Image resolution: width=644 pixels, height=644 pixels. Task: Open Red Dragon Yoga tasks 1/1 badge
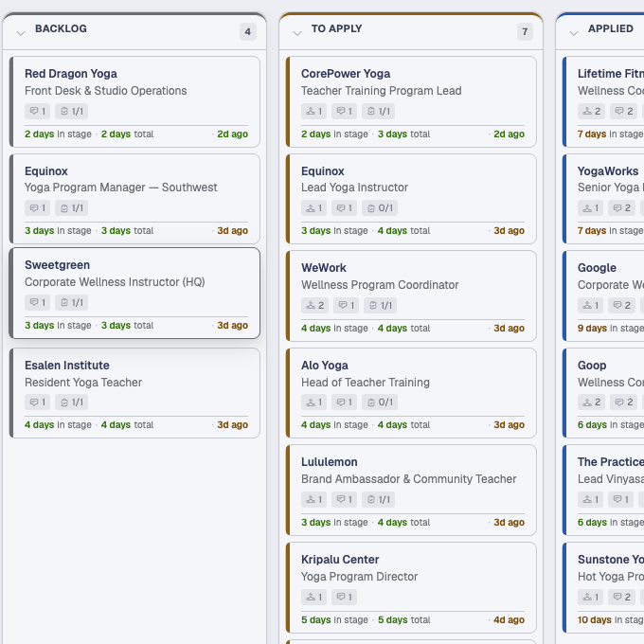71,112
